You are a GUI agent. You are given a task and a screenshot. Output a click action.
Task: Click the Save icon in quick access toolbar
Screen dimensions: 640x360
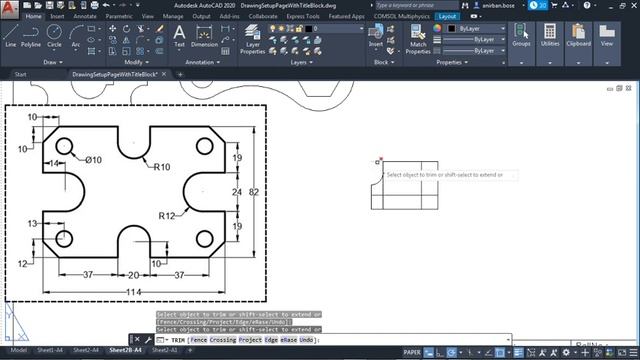[x=49, y=5]
